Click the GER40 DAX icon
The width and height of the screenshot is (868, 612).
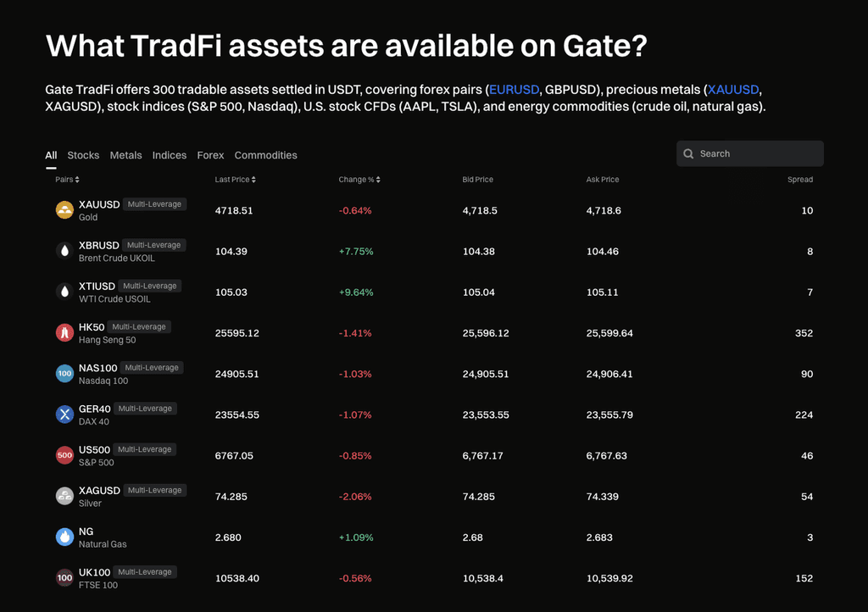[x=64, y=414]
